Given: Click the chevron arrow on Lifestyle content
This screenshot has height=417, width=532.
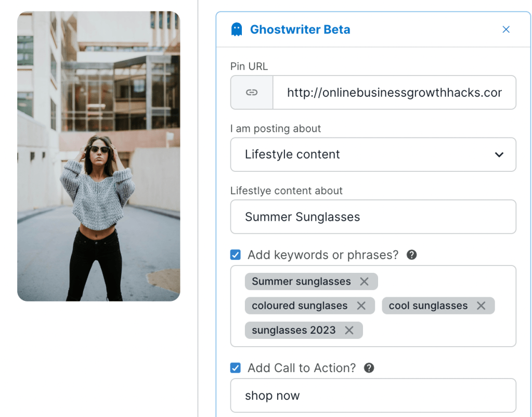Looking at the screenshot, I should (499, 155).
